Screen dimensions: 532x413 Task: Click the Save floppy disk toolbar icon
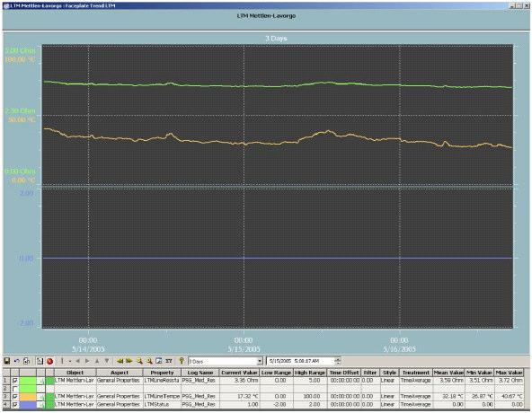pos(7,361)
